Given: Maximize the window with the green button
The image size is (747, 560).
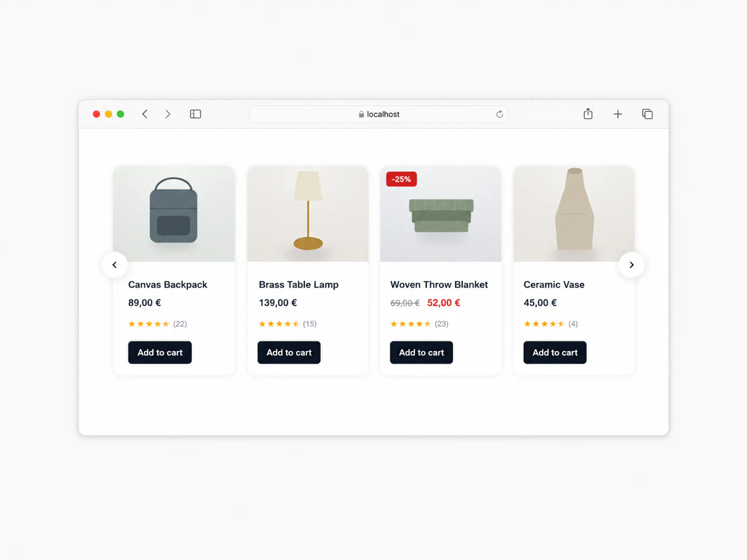Looking at the screenshot, I should click(120, 114).
